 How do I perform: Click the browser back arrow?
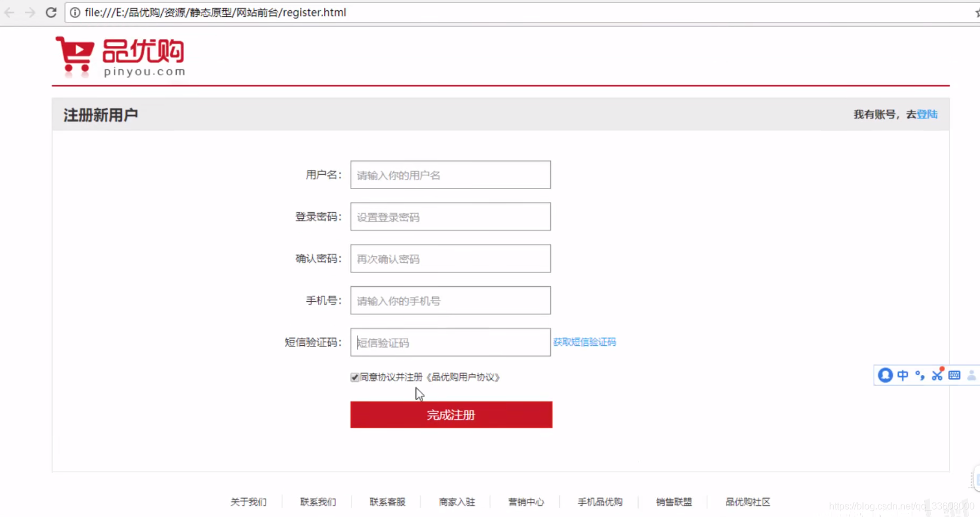(10, 13)
